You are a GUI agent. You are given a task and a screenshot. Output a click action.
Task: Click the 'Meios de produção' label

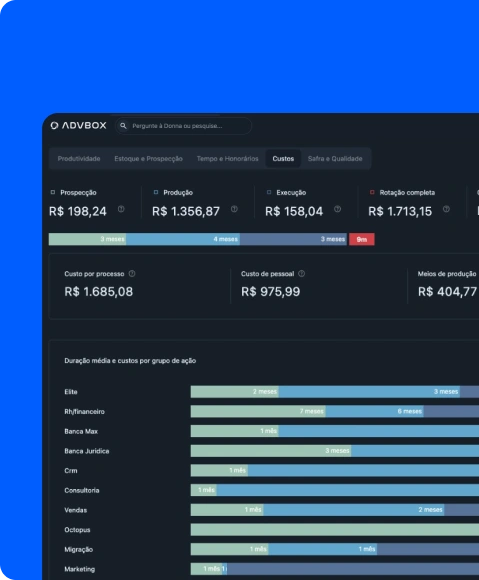[x=447, y=274]
